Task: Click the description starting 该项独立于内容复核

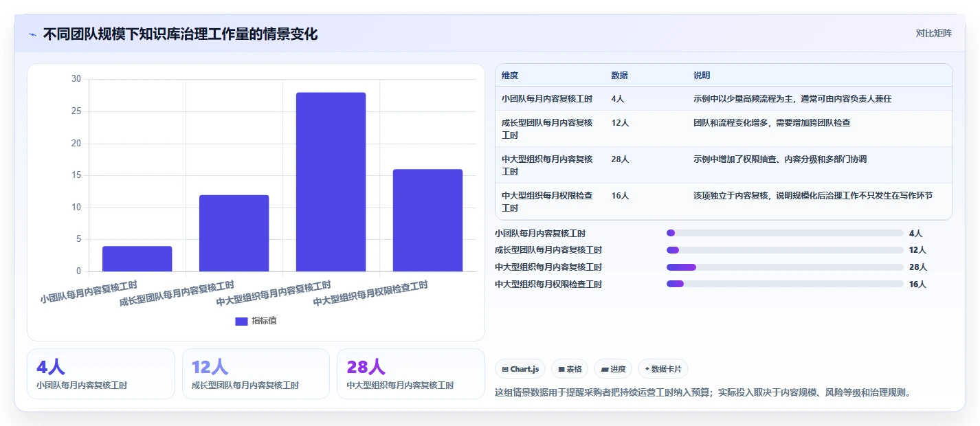Action: pos(813,196)
